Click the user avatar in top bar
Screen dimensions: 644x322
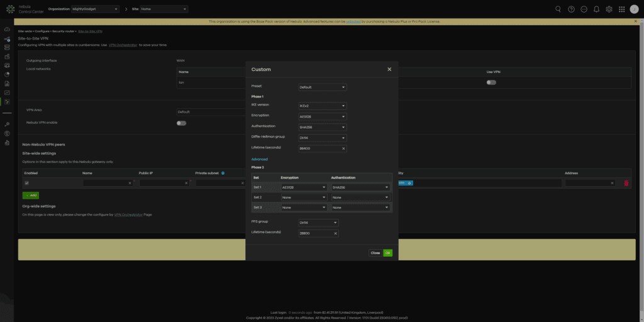pos(635,9)
